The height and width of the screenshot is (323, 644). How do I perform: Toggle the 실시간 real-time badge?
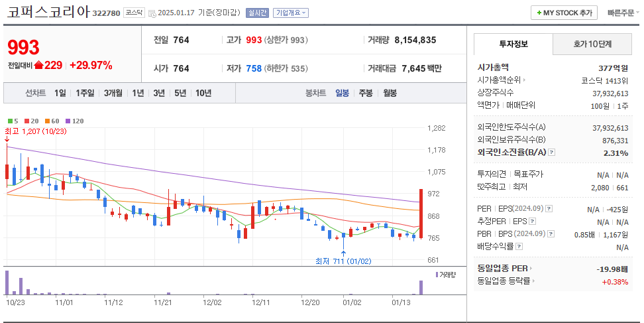point(256,13)
